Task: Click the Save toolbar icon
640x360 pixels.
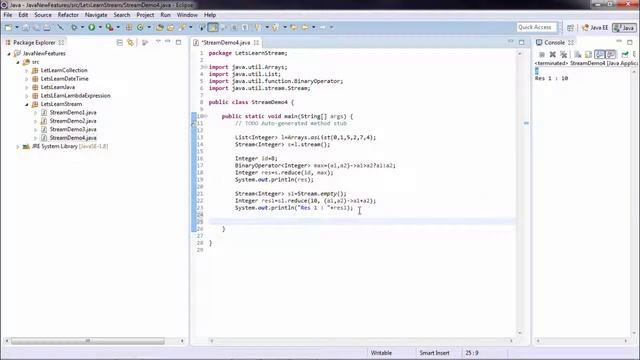Action: tap(26, 27)
